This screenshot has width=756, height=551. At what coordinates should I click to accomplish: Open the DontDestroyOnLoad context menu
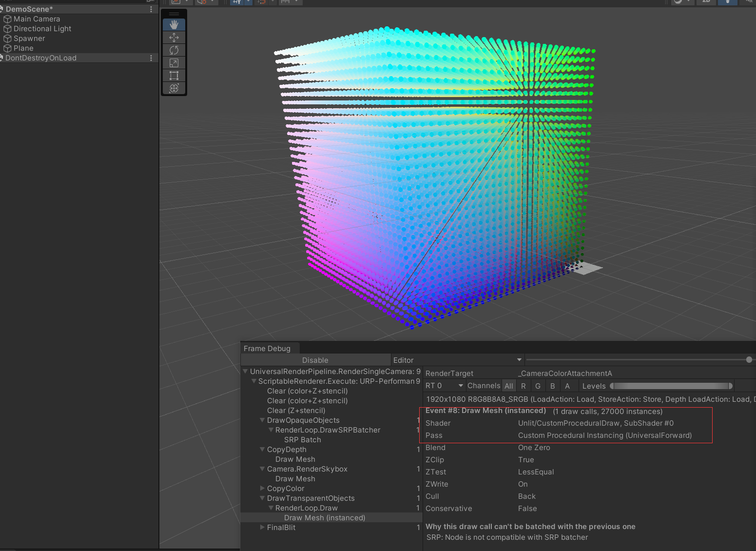click(x=151, y=58)
